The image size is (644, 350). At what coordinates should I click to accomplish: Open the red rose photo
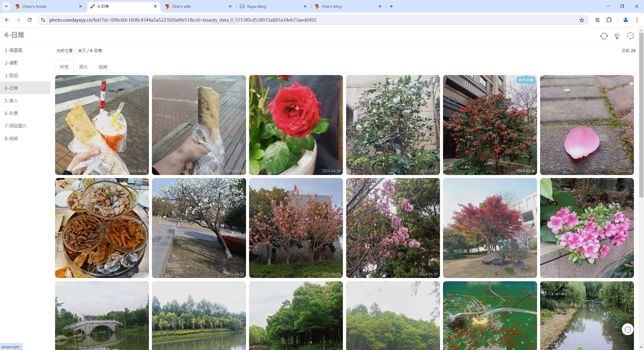coord(296,125)
